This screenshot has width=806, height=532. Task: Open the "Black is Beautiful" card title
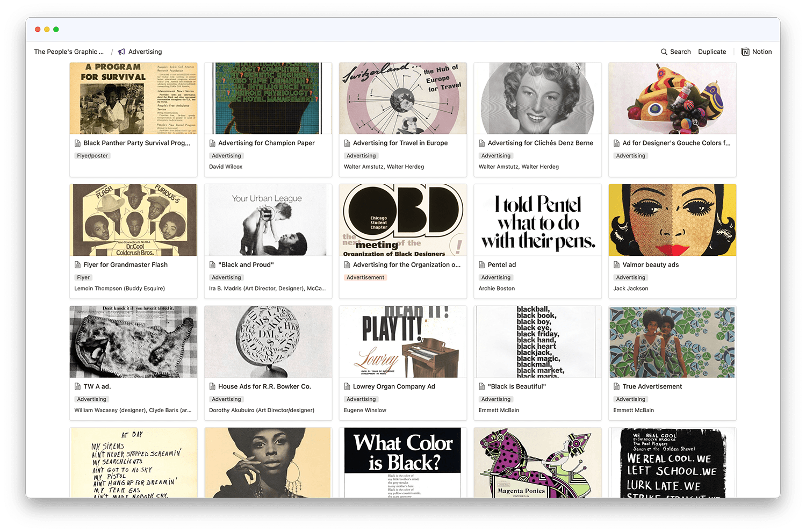[x=517, y=386]
